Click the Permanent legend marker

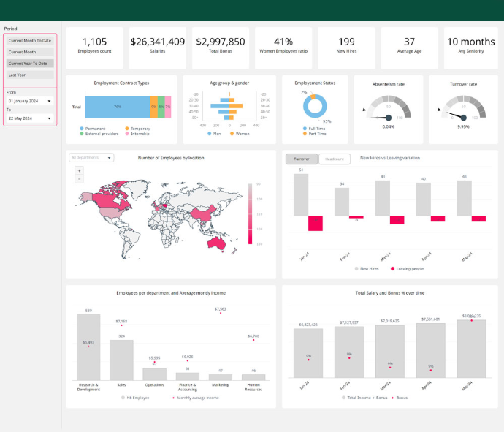click(82, 128)
